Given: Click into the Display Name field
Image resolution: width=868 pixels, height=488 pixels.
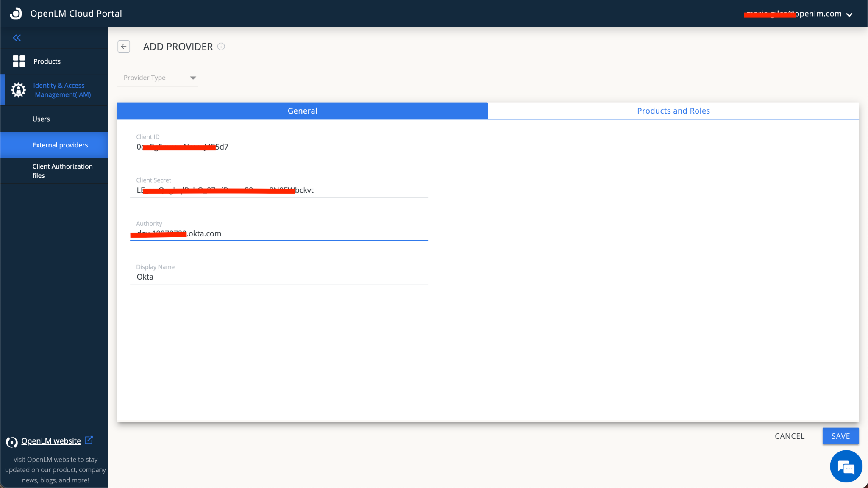Looking at the screenshot, I should (279, 277).
